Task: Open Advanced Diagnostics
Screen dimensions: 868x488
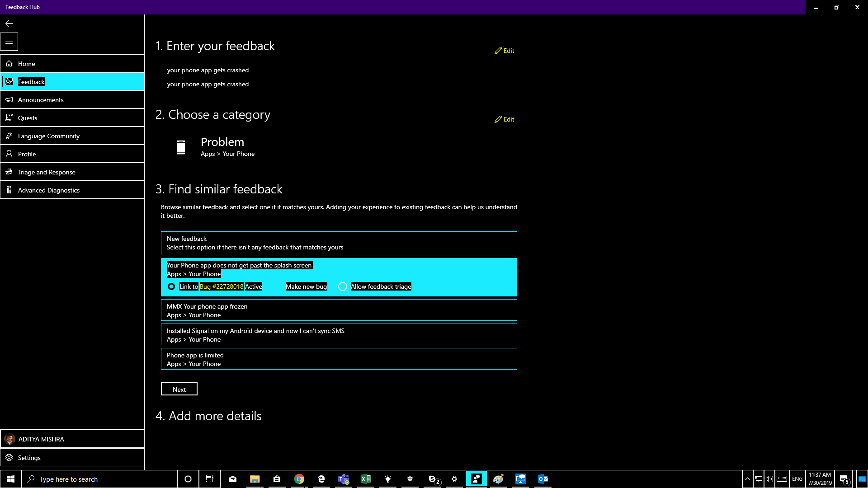Action: click(72, 190)
